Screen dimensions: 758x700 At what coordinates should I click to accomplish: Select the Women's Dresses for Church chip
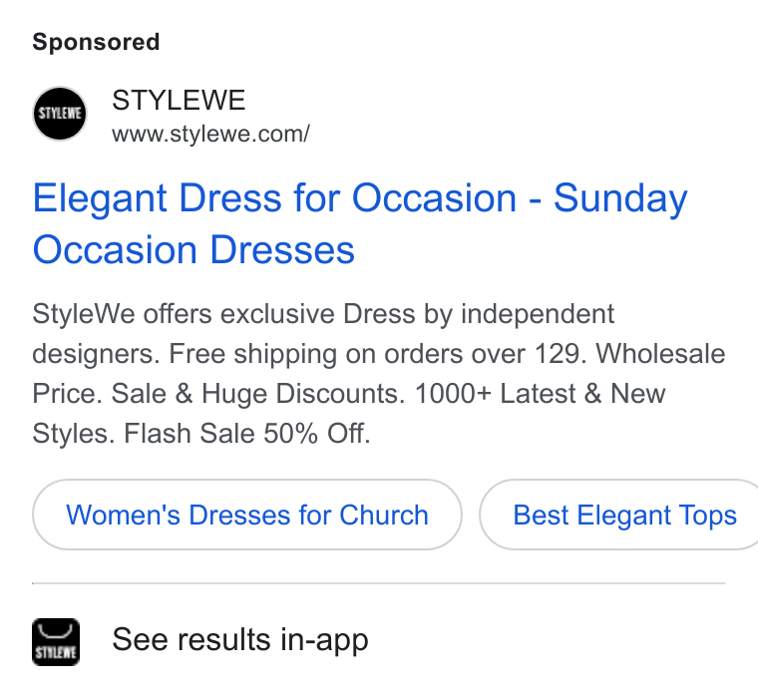(247, 515)
